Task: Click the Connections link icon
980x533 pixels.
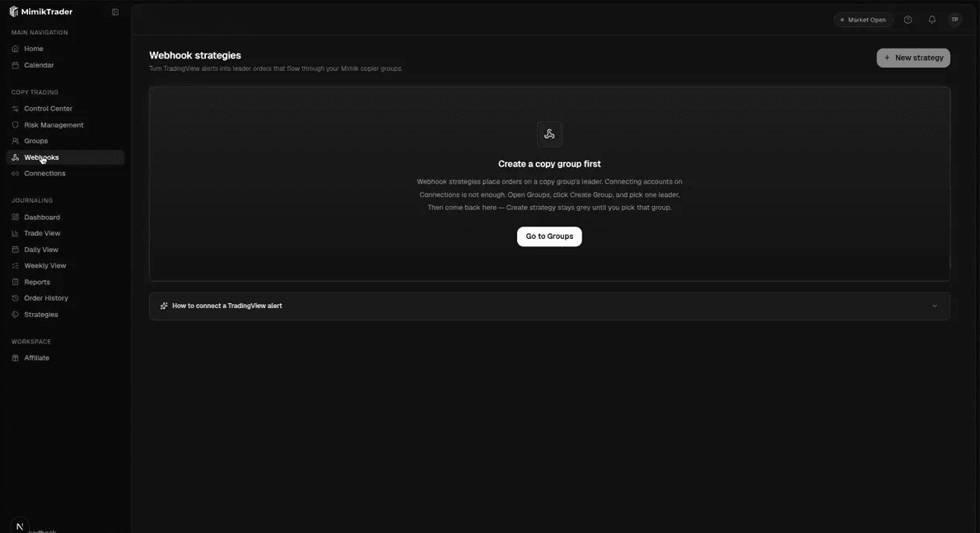Action: 15,174
